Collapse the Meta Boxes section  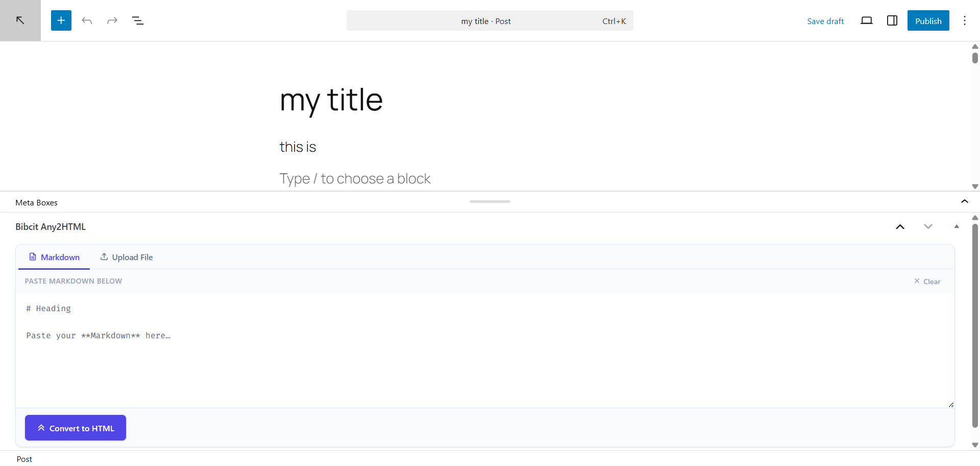pos(965,202)
